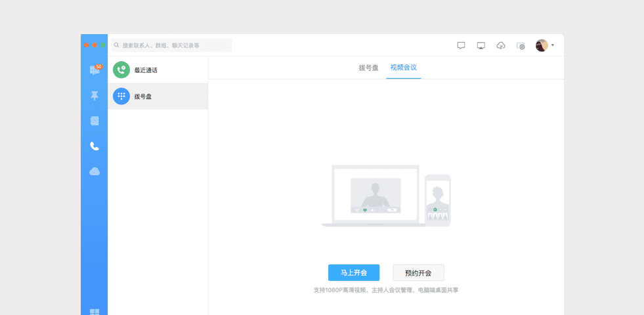Click the pin icon in sidebar

tap(95, 96)
